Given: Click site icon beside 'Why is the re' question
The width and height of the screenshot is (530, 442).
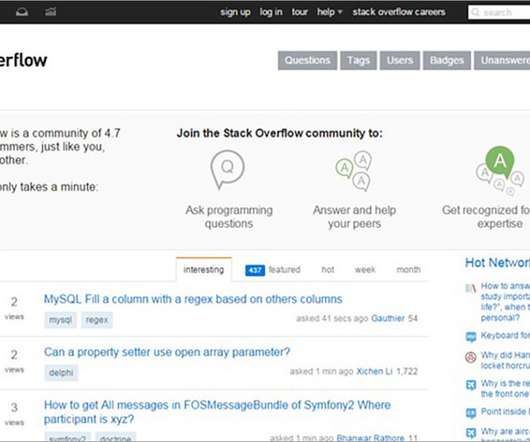Looking at the screenshot, I should tap(471, 385).
